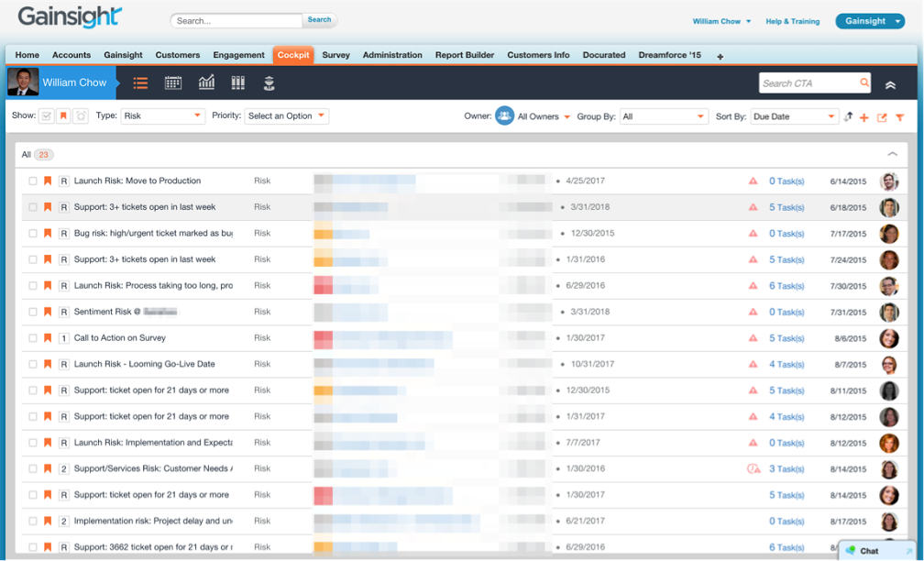Click the columns board view icon
Viewport: 924px width, 561px height.
click(238, 83)
